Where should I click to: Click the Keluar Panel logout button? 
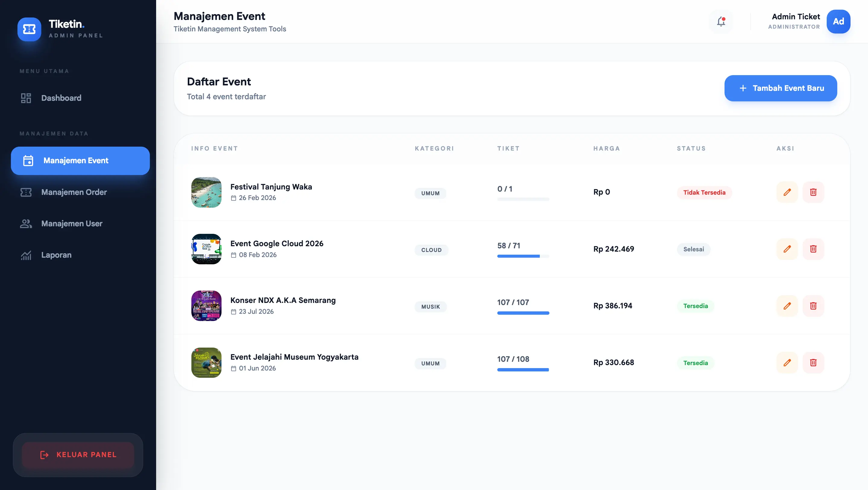78,455
